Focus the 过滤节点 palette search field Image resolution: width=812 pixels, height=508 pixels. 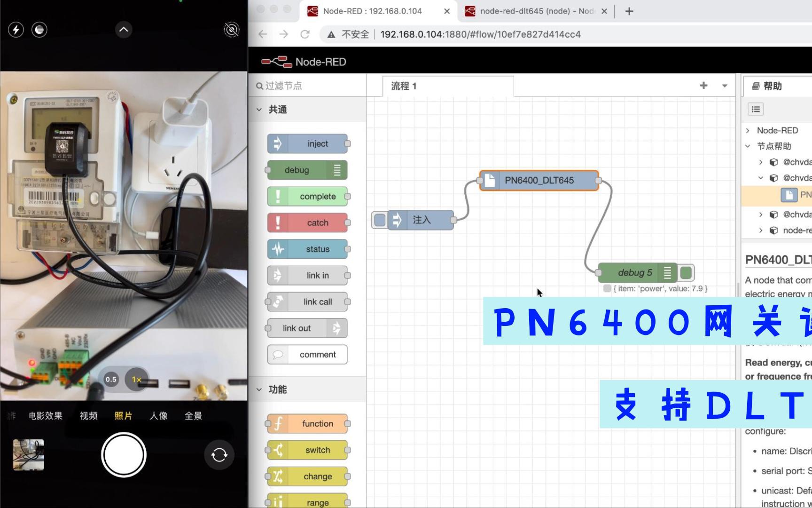[x=307, y=86]
